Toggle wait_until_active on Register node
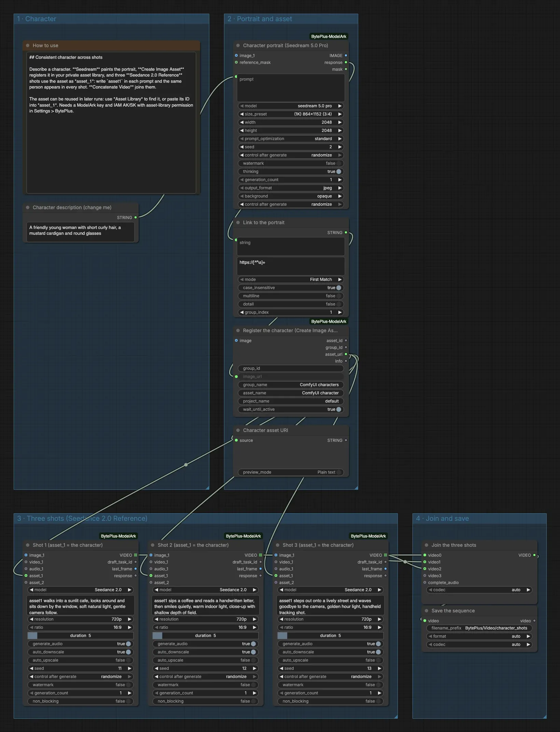Viewport: 560px width, 732px height. click(x=339, y=409)
